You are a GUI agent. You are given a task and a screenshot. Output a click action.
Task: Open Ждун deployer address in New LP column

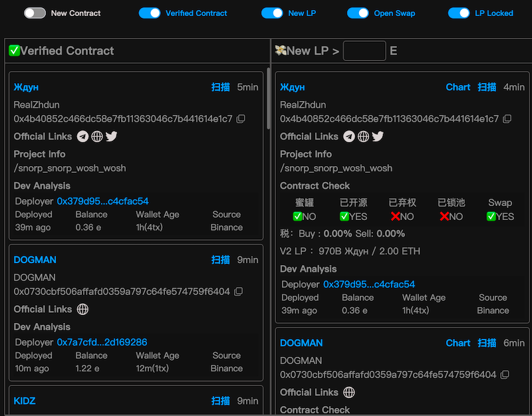[x=369, y=284]
